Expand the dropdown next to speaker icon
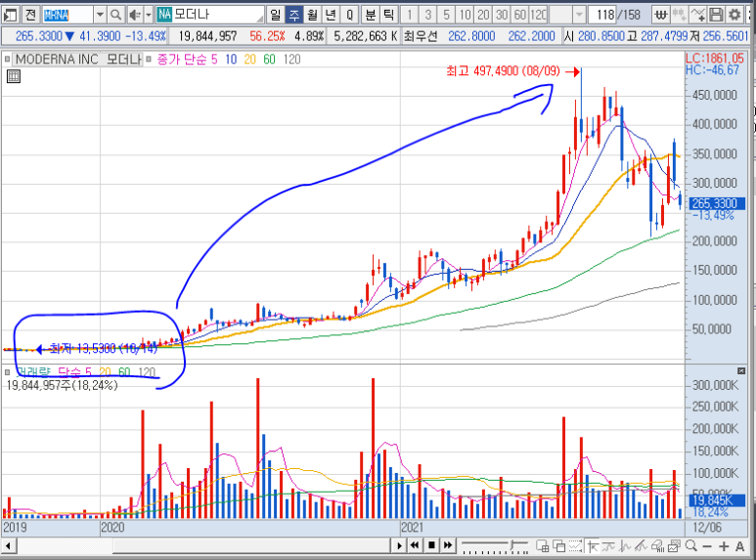Screen dimensions: 756x560 click(149, 15)
